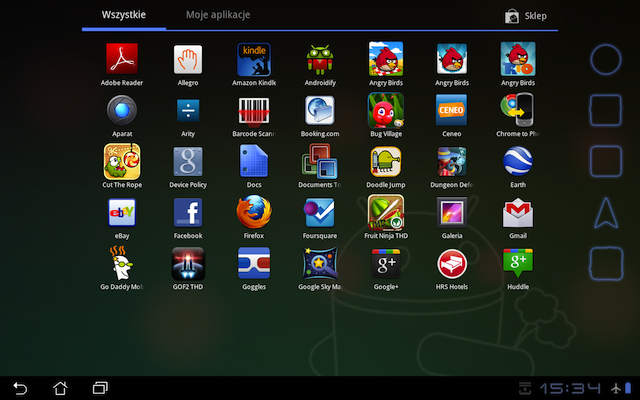Open the recent apps button
The height and width of the screenshot is (400, 640).
click(100, 388)
